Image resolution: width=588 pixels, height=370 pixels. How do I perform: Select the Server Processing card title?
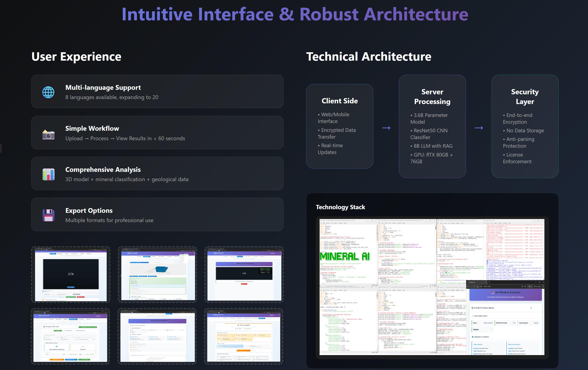[x=432, y=97]
